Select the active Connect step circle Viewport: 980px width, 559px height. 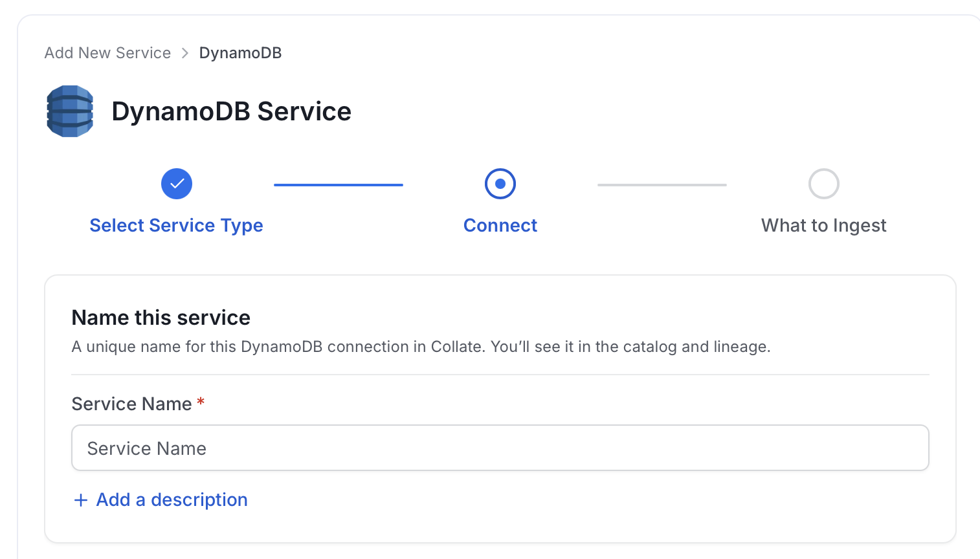pyautogui.click(x=500, y=184)
